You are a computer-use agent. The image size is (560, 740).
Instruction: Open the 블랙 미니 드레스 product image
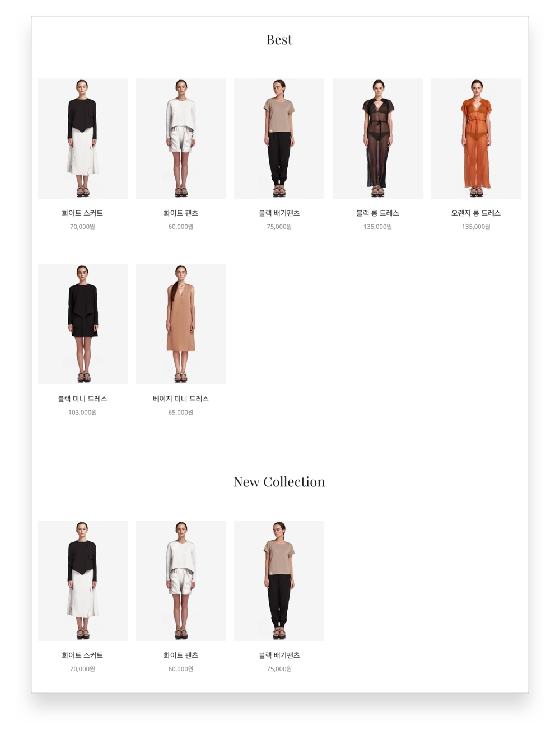tap(82, 324)
